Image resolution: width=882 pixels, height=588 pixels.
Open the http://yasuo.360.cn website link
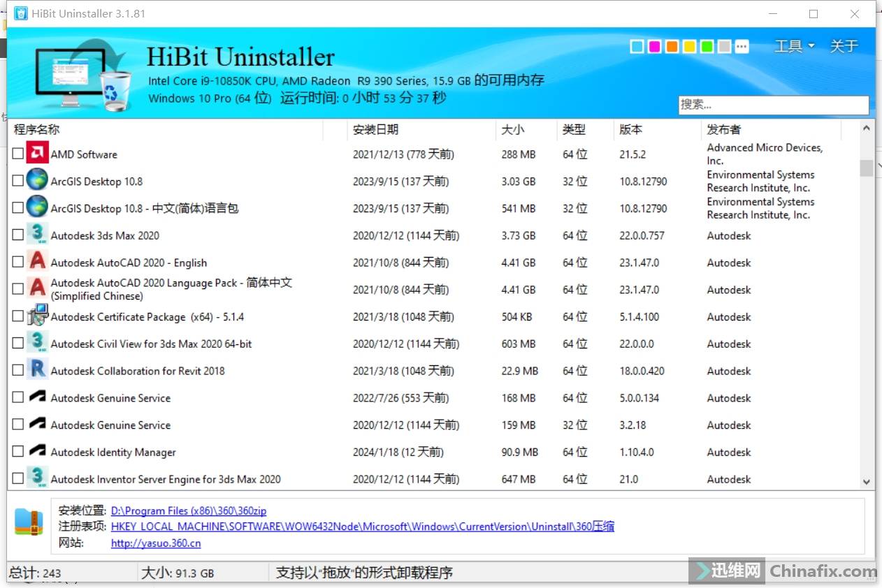[x=156, y=543]
